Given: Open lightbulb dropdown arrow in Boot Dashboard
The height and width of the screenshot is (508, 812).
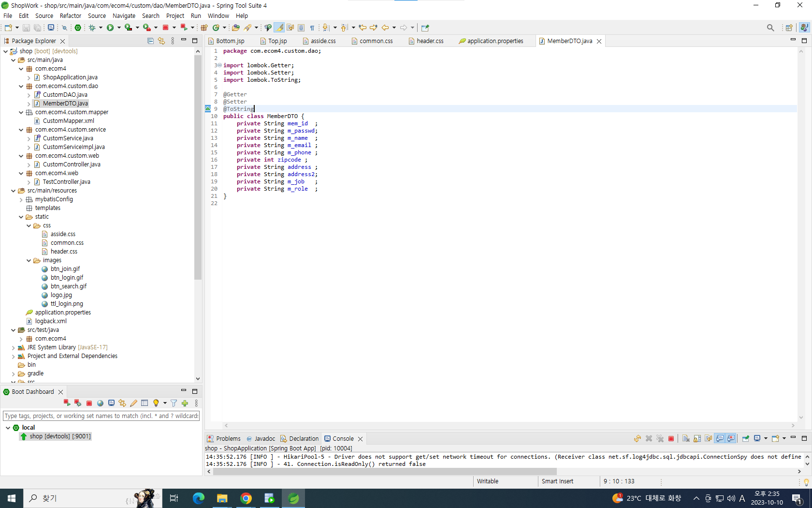Looking at the screenshot, I should (x=165, y=403).
